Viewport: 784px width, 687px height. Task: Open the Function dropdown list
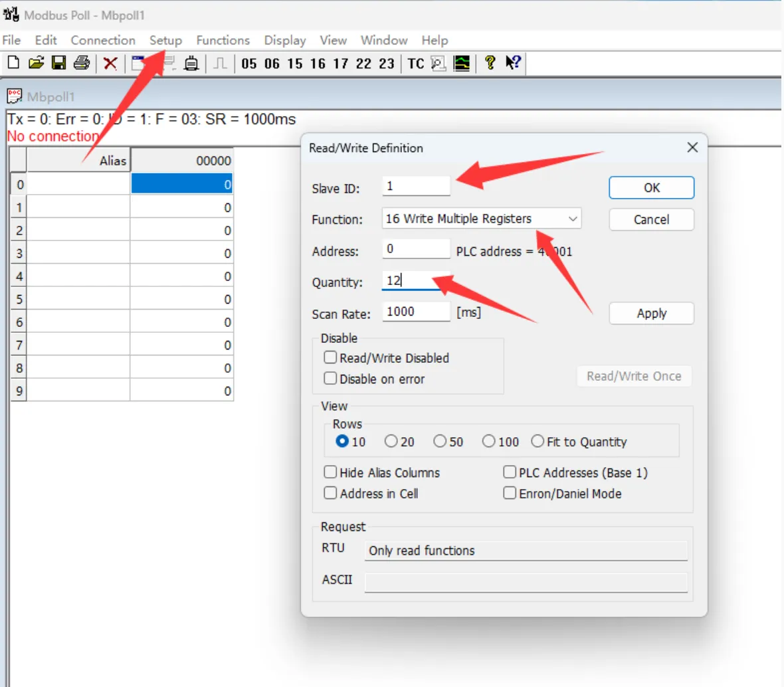pos(572,219)
